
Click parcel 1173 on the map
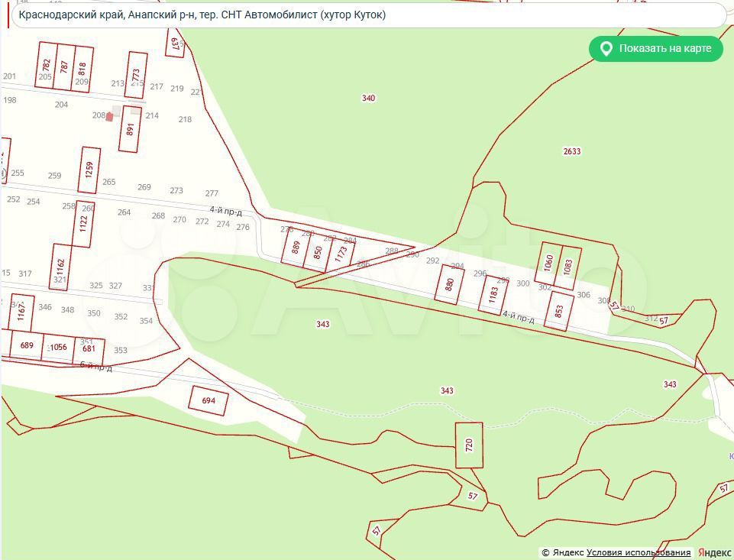[x=341, y=254]
